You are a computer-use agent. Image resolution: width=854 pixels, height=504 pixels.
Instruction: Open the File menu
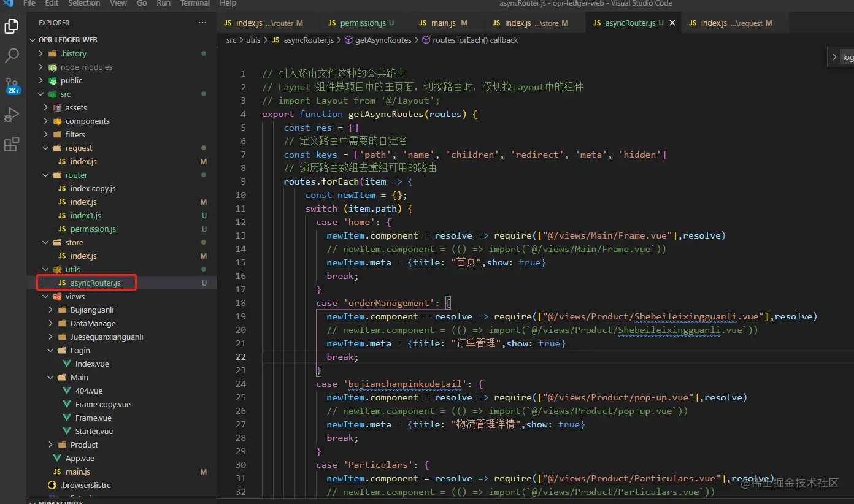pos(29,3)
